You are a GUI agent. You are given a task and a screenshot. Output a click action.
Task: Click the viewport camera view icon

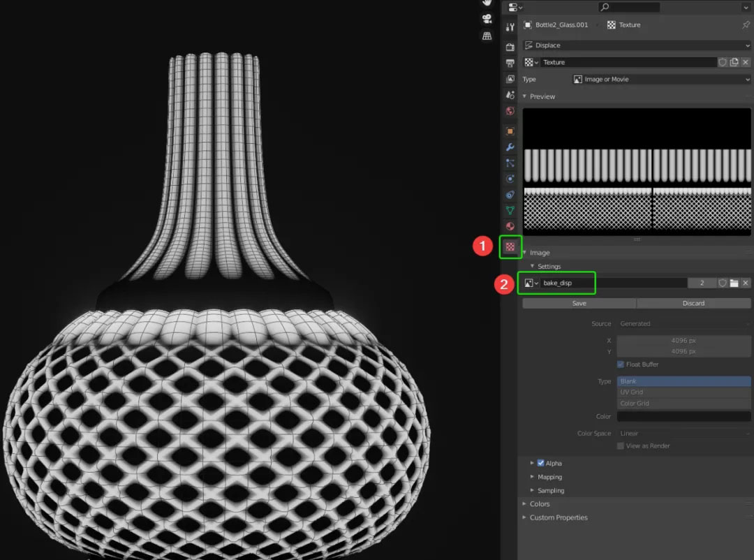pos(487,19)
